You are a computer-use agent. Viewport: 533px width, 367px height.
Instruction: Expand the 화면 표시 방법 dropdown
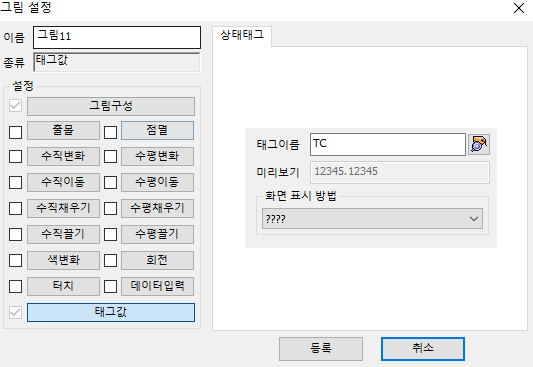coord(372,219)
